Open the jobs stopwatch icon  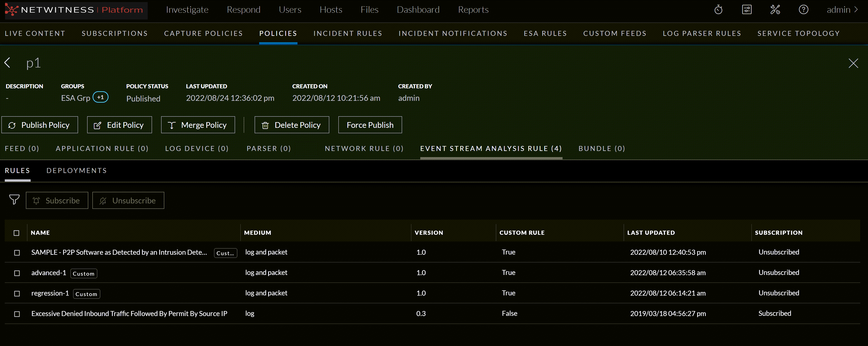tap(718, 10)
